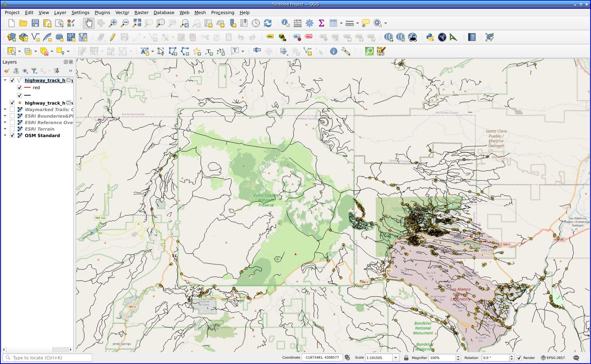Open the Scale dropdown list
This screenshot has height=364, width=591.
396,358
